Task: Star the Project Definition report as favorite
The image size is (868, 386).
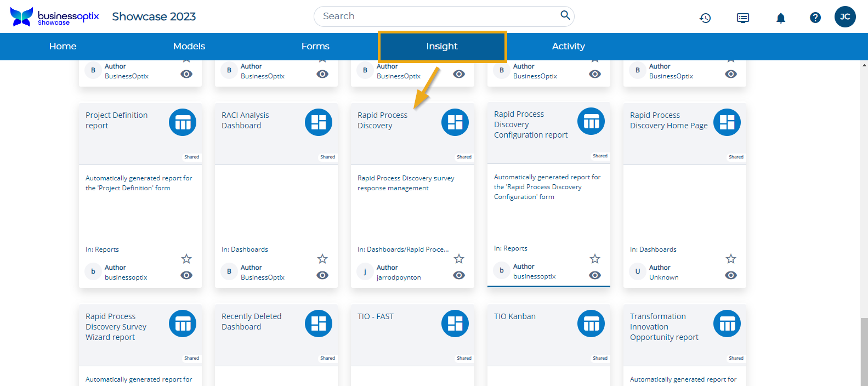Action: point(186,259)
